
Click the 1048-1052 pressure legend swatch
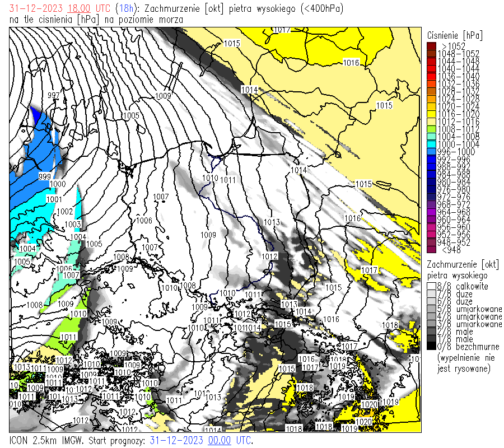431,54
